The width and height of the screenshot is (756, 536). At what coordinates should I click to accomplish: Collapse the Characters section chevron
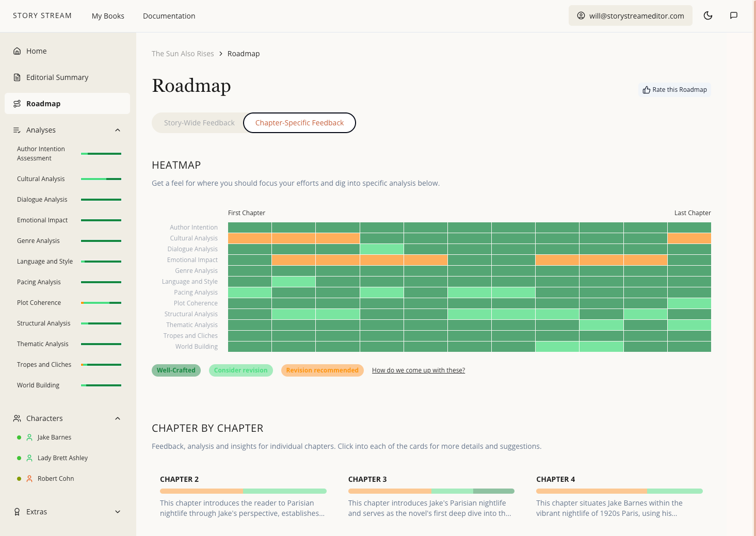tap(118, 418)
